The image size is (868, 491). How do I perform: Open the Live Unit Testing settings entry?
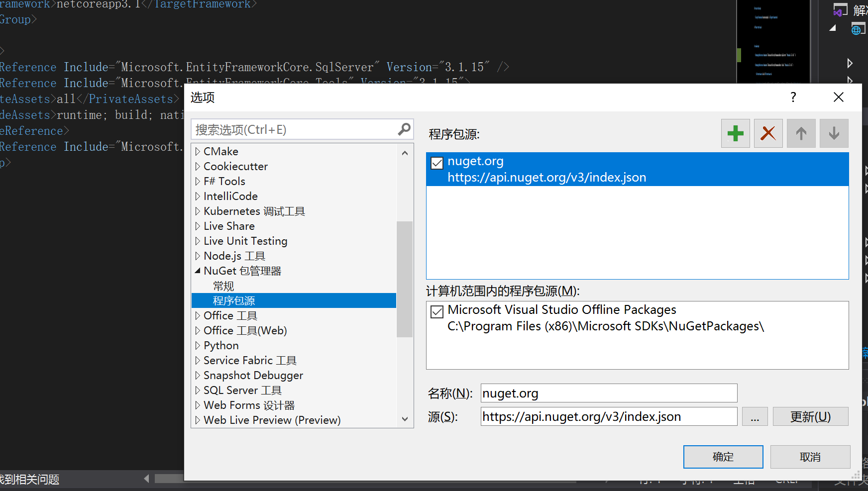pyautogui.click(x=245, y=241)
